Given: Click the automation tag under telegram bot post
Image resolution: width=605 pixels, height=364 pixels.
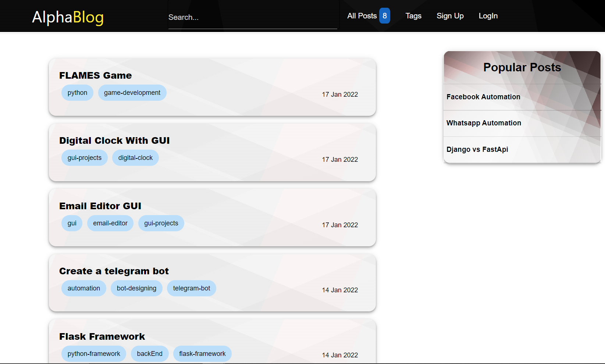Looking at the screenshot, I should (83, 288).
